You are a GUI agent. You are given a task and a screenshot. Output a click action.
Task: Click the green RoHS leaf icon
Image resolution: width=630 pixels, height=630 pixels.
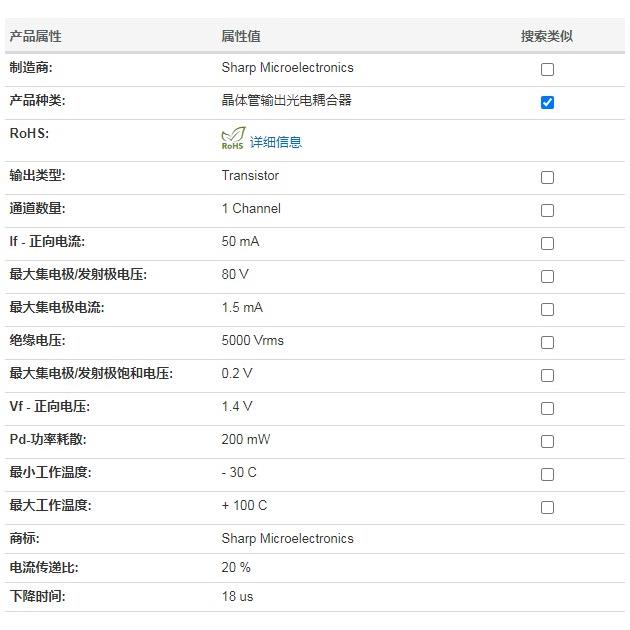233,139
